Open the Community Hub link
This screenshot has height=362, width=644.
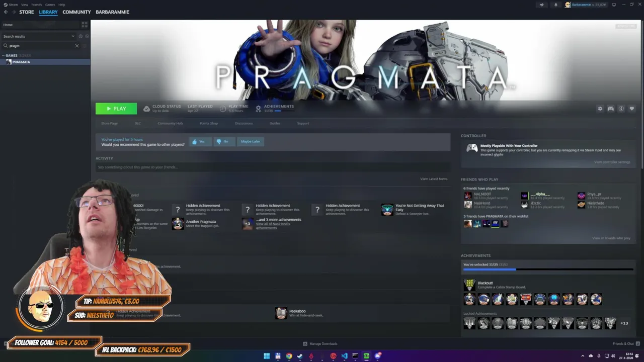pyautogui.click(x=170, y=123)
